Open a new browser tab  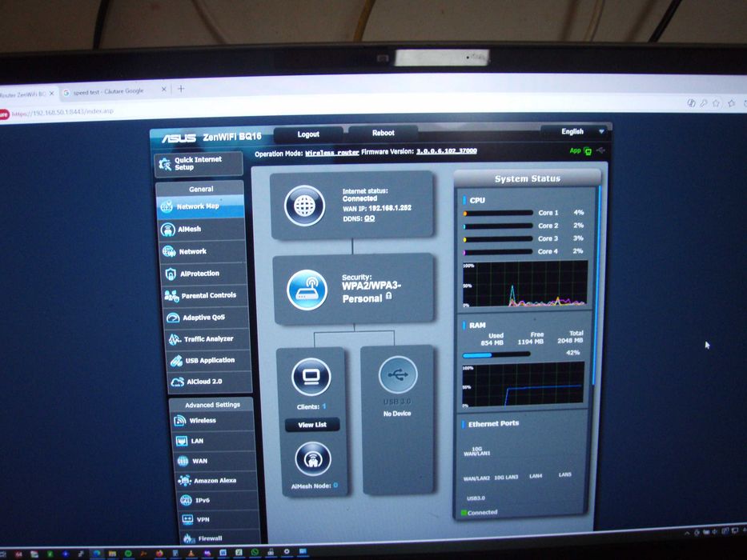point(181,89)
